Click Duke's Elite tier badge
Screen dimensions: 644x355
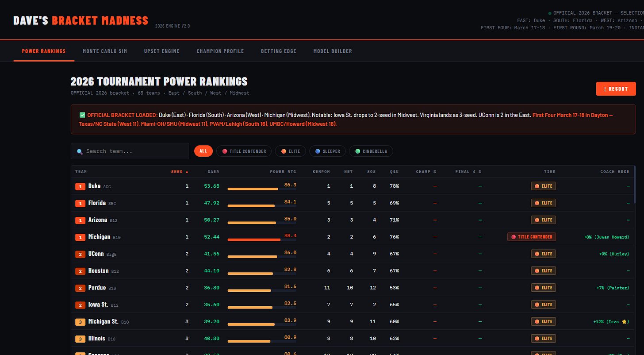click(544, 186)
